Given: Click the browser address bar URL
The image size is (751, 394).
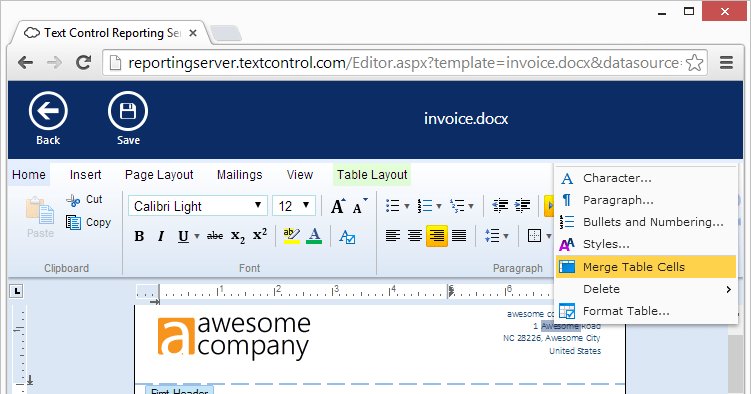Looking at the screenshot, I should [404, 63].
